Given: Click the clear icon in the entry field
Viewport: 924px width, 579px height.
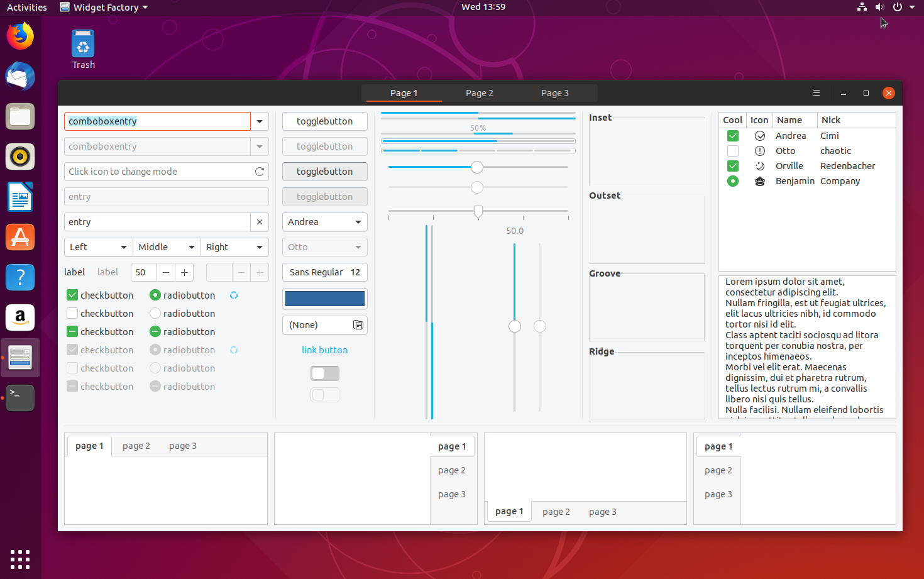Looking at the screenshot, I should [260, 221].
